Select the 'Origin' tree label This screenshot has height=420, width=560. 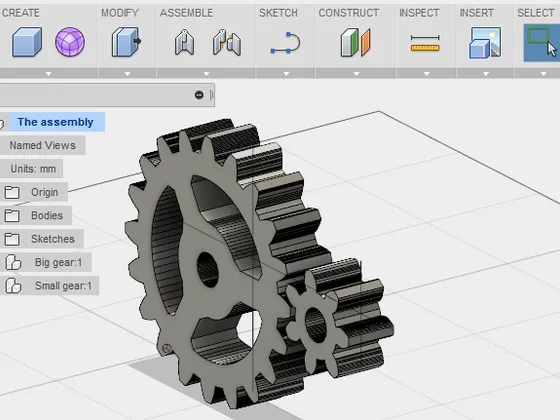(44, 192)
